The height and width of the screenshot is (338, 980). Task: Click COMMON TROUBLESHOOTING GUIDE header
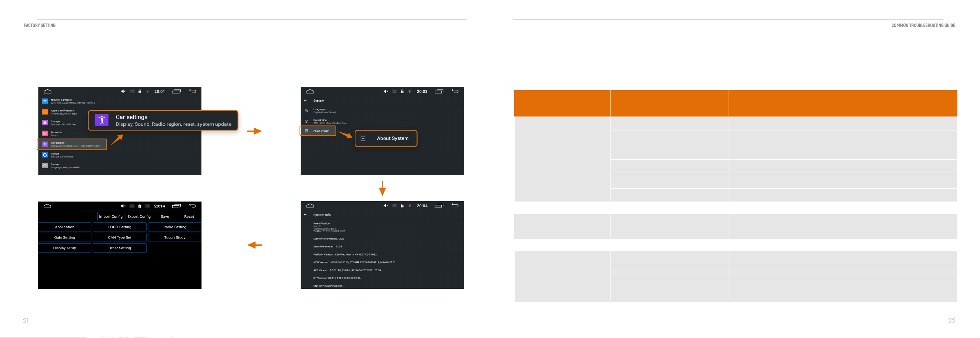[x=923, y=26]
